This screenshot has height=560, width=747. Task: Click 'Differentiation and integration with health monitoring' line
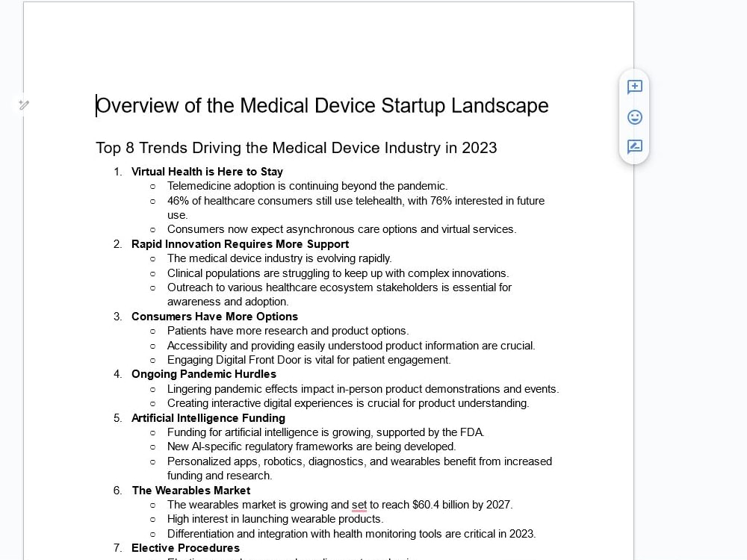352,533
